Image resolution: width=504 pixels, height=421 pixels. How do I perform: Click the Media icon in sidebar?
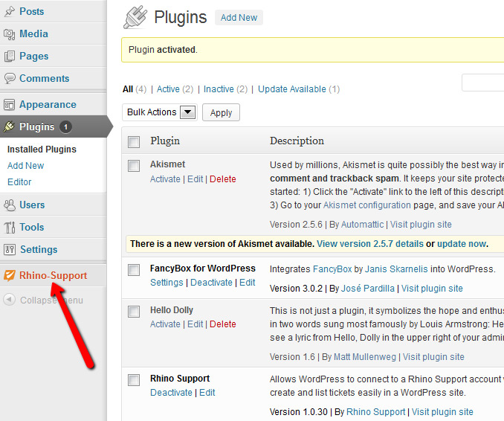pyautogui.click(x=10, y=34)
